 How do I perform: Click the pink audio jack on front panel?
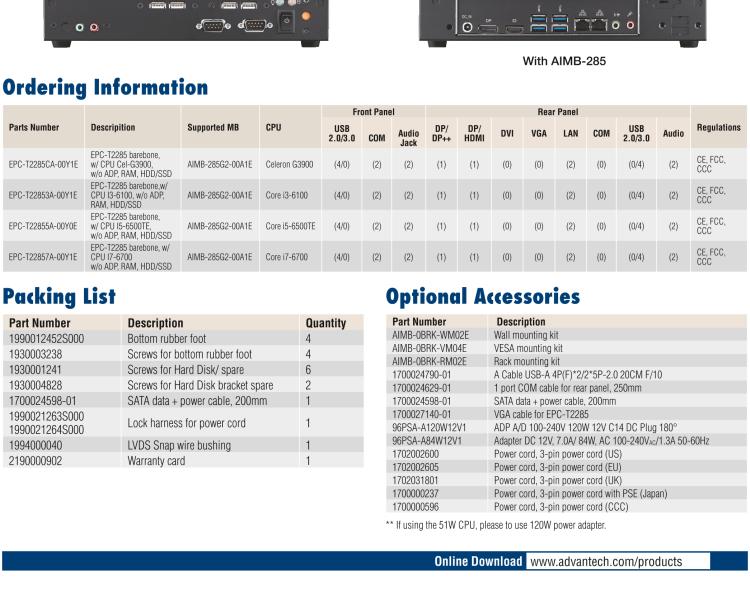tap(94, 27)
